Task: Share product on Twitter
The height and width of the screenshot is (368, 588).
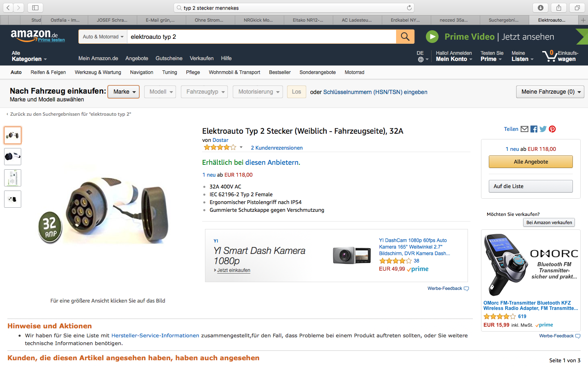Action: [x=543, y=129]
